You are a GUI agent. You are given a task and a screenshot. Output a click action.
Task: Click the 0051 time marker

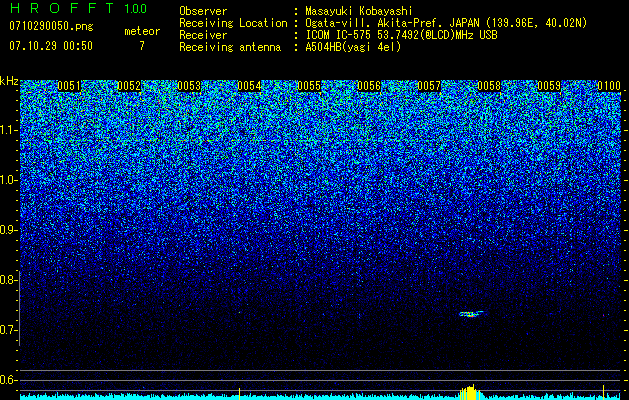pos(69,86)
